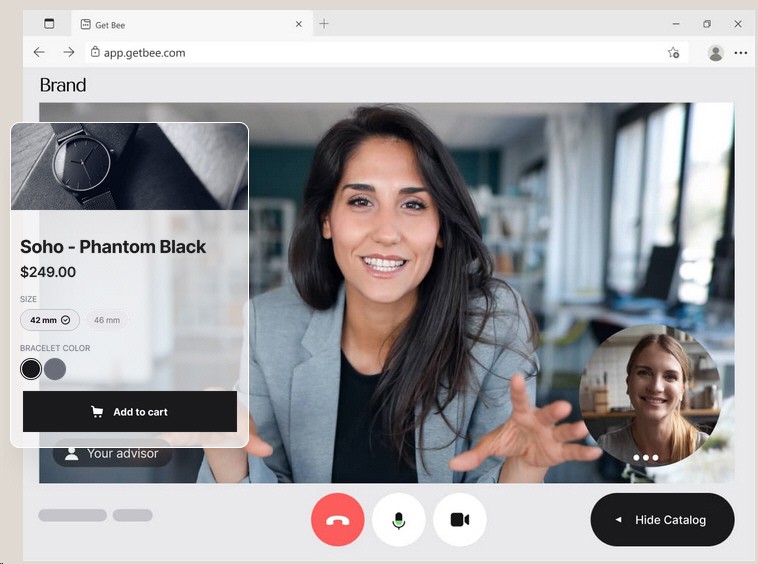Screen dimensions: 758x564
Task: Go forward in browser history
Action: (x=68, y=52)
